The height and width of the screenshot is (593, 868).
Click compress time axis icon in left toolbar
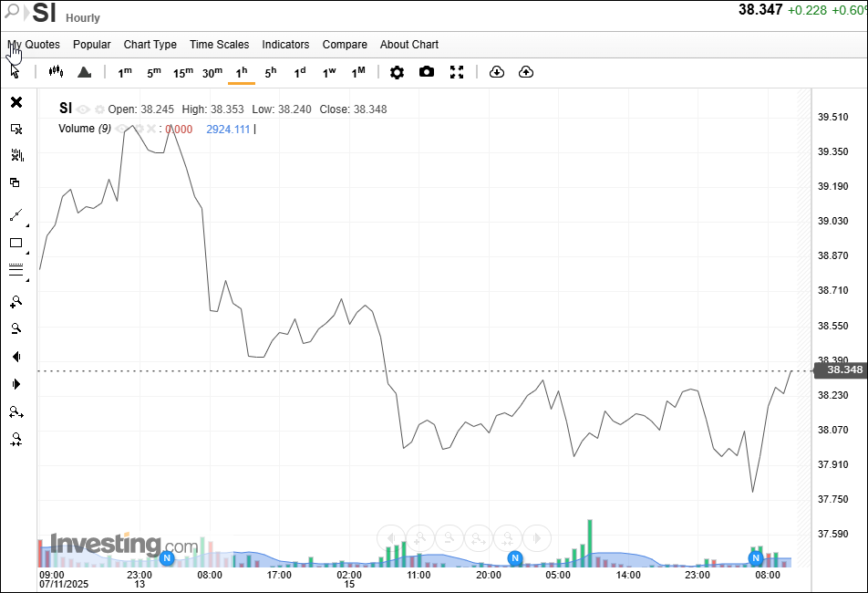(16, 439)
